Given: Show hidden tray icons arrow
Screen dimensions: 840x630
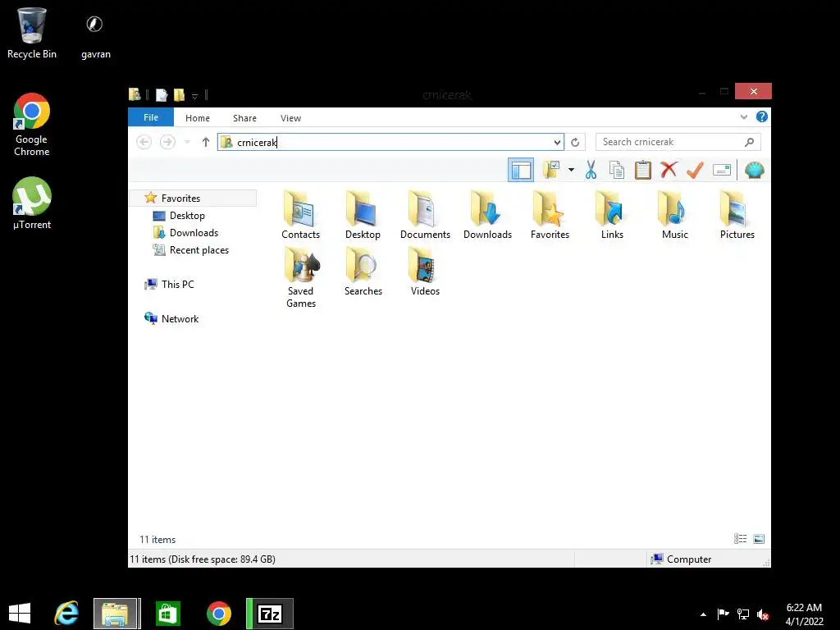Looking at the screenshot, I should coord(703,614).
